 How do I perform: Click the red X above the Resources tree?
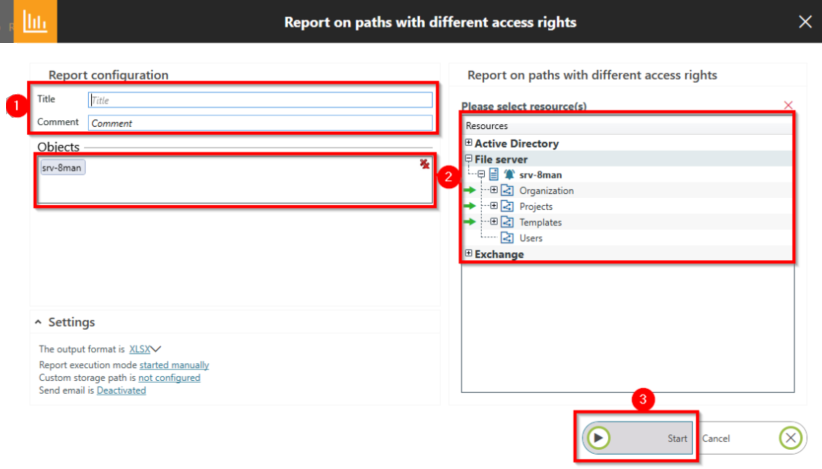[x=788, y=106]
